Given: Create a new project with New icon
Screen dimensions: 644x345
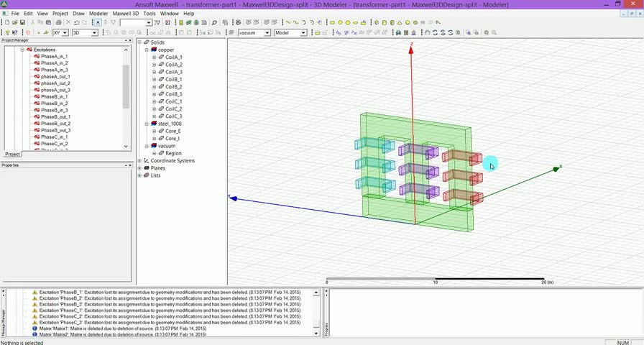Looking at the screenshot, I should click(x=6, y=22).
